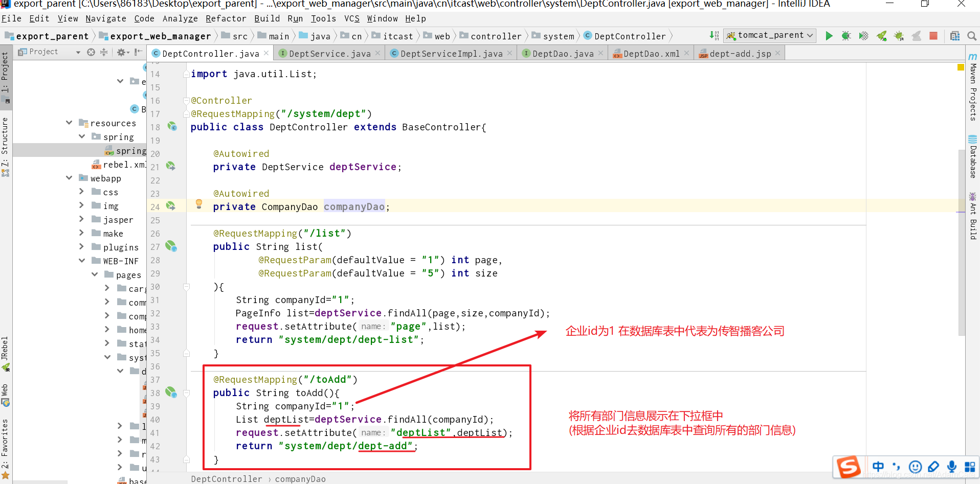980x484 pixels.
Task: Toggle Sogou punctuation mode icon
Action: pyautogui.click(x=896, y=467)
